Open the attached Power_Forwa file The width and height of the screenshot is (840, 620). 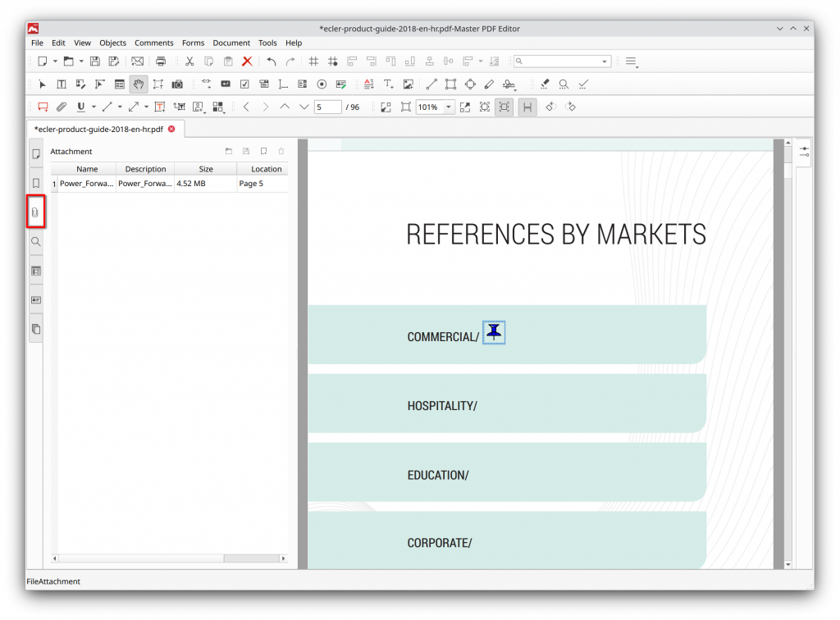coord(228,151)
